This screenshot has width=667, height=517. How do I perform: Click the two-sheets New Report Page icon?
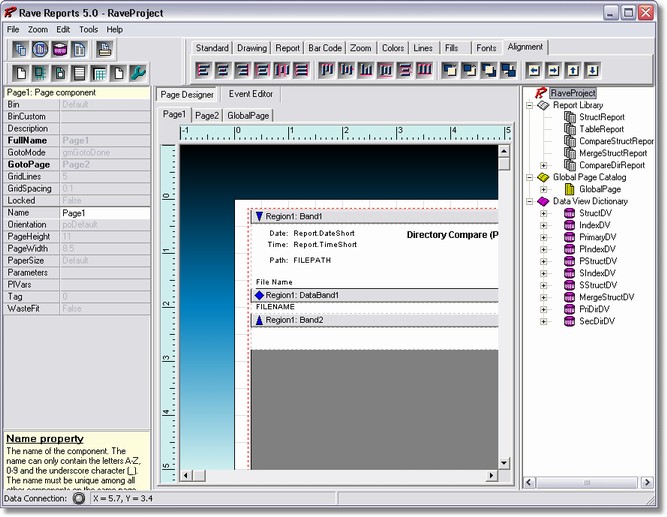pos(79,49)
